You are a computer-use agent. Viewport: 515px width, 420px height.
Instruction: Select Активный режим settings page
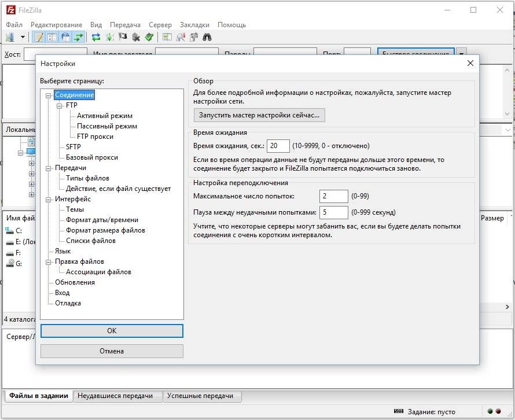coord(104,116)
